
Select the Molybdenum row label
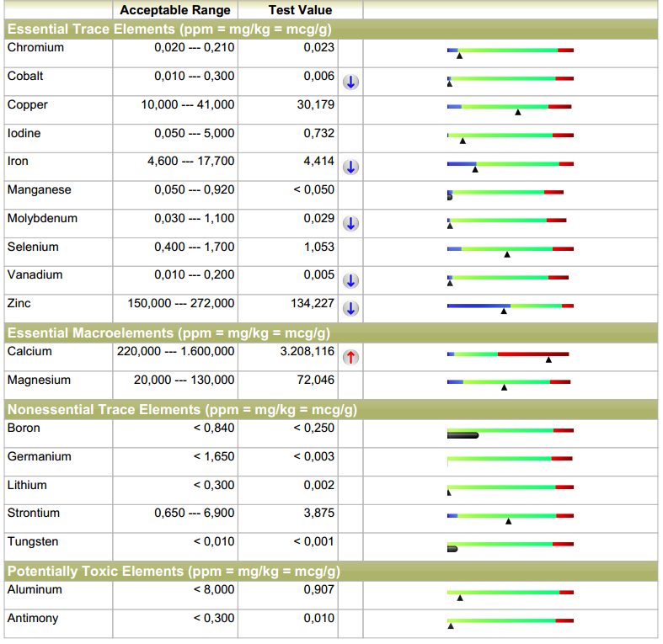tap(42, 219)
